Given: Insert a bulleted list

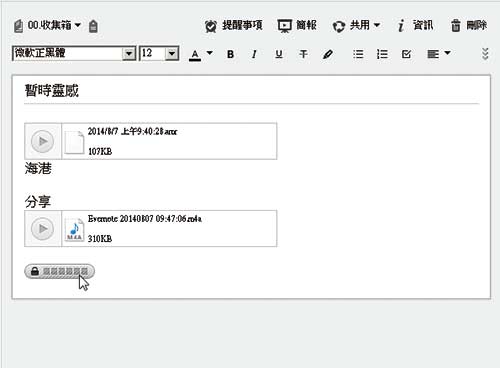Looking at the screenshot, I should coord(358,54).
